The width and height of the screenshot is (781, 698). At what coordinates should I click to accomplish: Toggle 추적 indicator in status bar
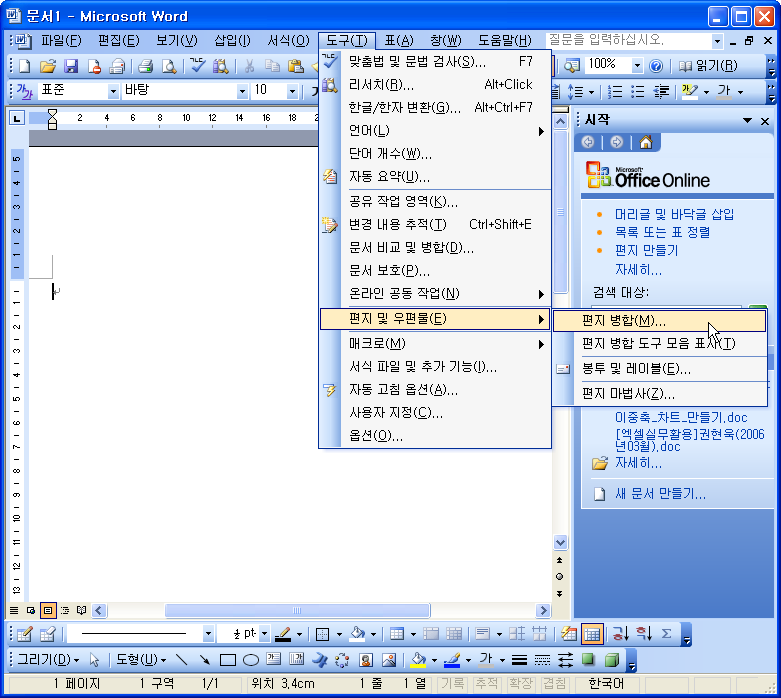click(486, 684)
